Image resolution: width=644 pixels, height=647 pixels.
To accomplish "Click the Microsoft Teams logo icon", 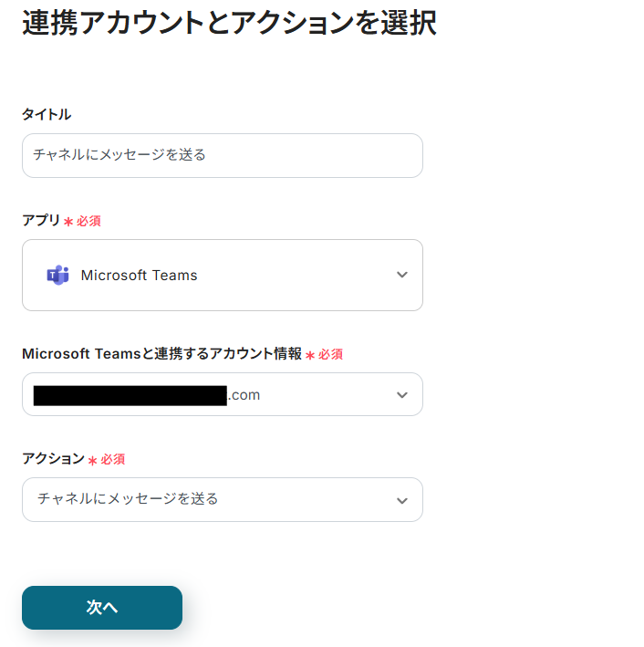I will (x=57, y=275).
